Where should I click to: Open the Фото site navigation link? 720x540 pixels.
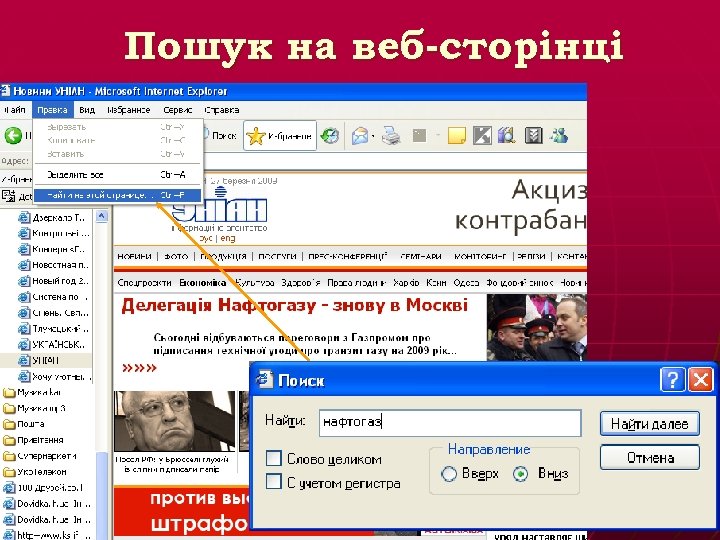pyautogui.click(x=176, y=256)
